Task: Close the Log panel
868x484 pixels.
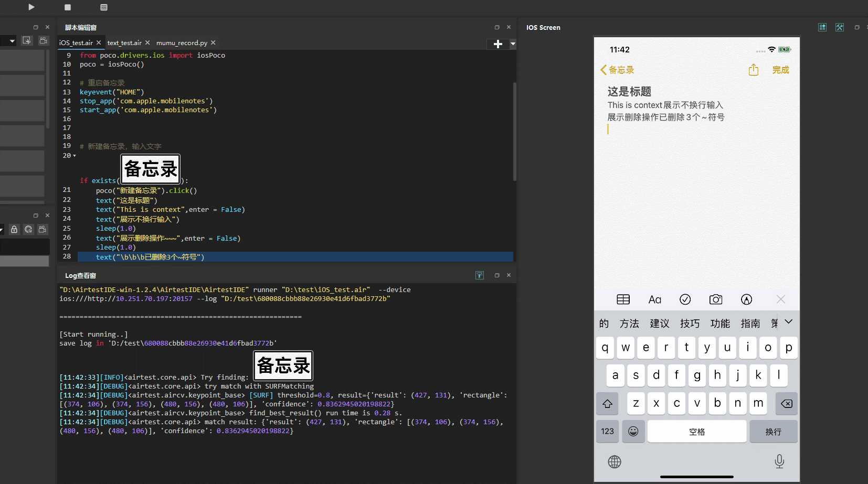Action: pyautogui.click(x=509, y=275)
